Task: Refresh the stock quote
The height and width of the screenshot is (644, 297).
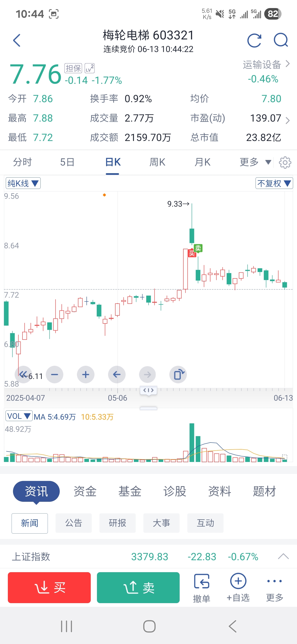Action: [254, 40]
